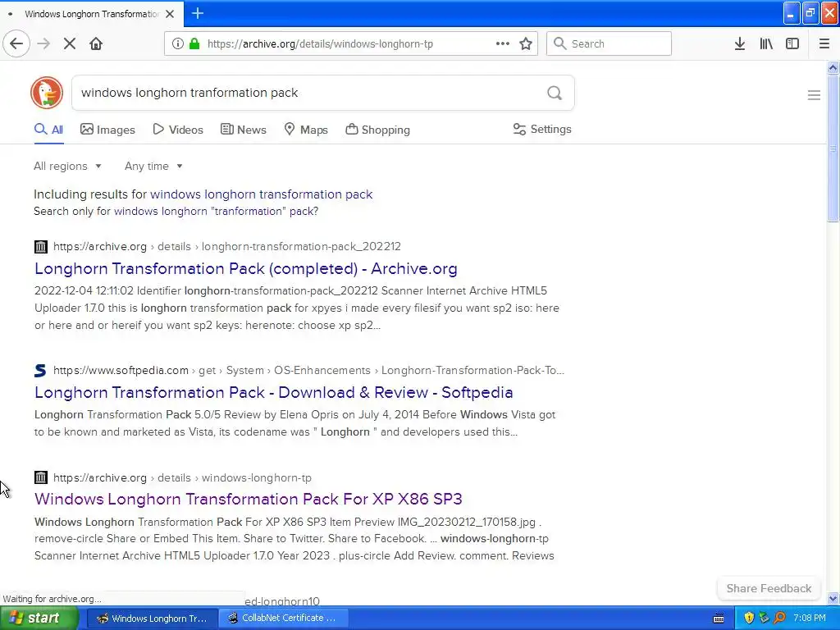Screen dimensions: 840x630
Task: Click the keyboard icon in taskbar
Action: (x=719, y=619)
